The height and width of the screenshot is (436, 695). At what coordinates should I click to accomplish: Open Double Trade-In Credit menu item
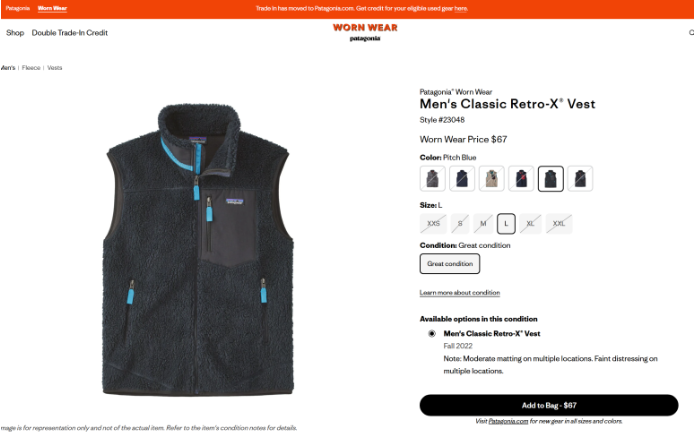tap(70, 33)
